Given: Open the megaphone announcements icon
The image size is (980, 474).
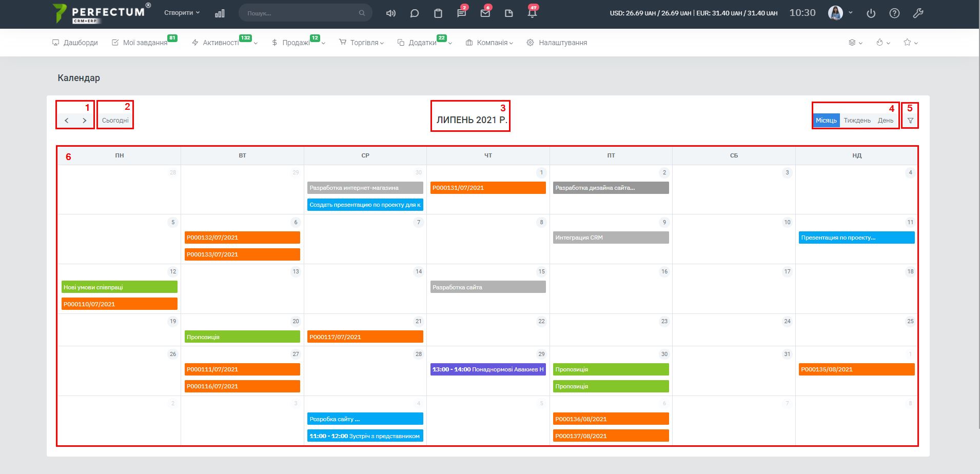Looking at the screenshot, I should [391, 13].
